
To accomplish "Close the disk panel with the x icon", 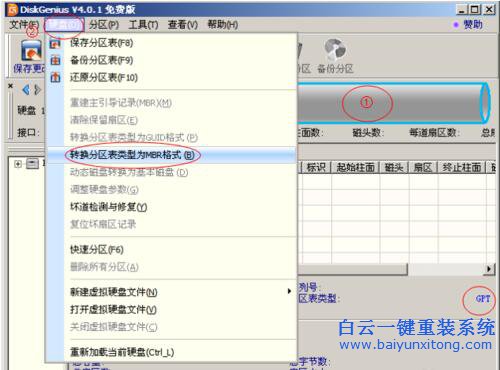I will pyautogui.click(x=10, y=86).
